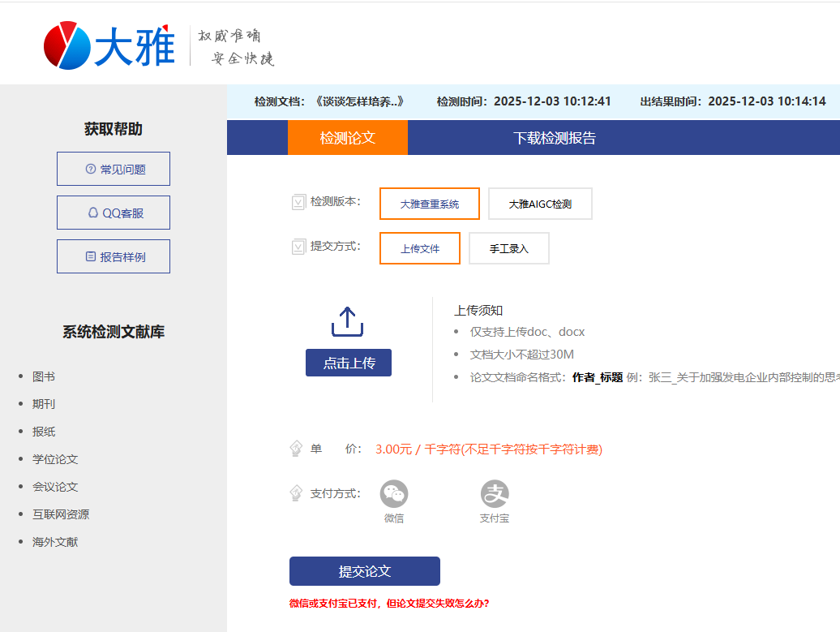
Task: Select WeChat 微信 payment icon
Action: 394,493
